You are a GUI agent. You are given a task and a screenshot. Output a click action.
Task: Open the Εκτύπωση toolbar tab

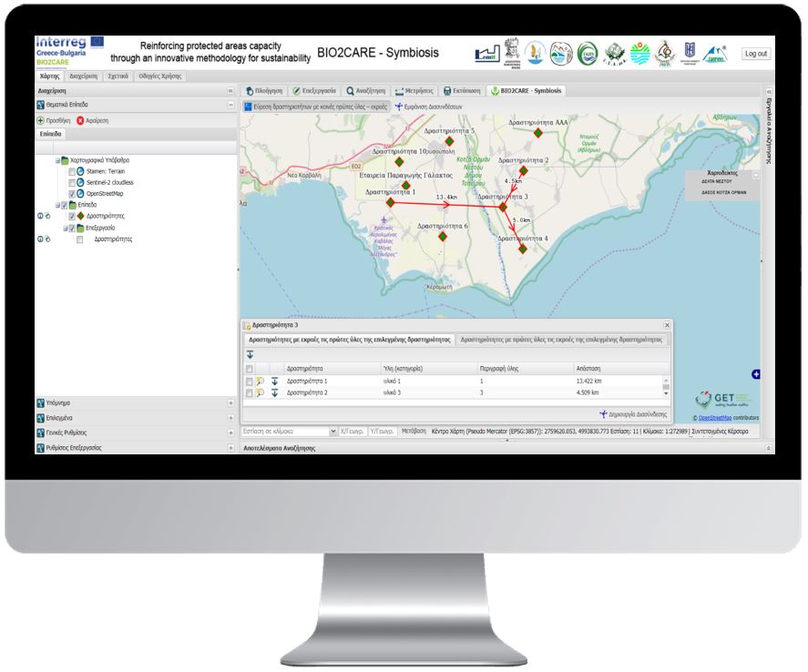tap(462, 91)
